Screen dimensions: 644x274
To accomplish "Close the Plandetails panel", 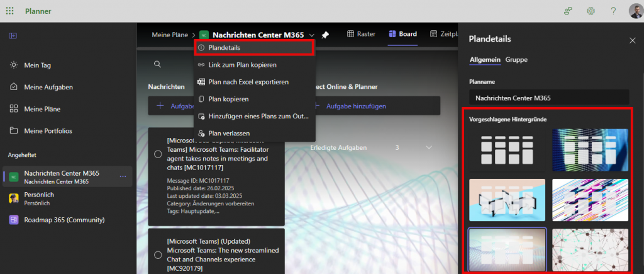I will point(632,40).
